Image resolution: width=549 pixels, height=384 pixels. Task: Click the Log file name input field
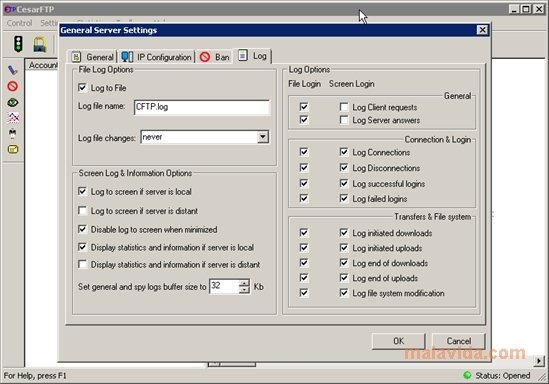click(x=202, y=107)
